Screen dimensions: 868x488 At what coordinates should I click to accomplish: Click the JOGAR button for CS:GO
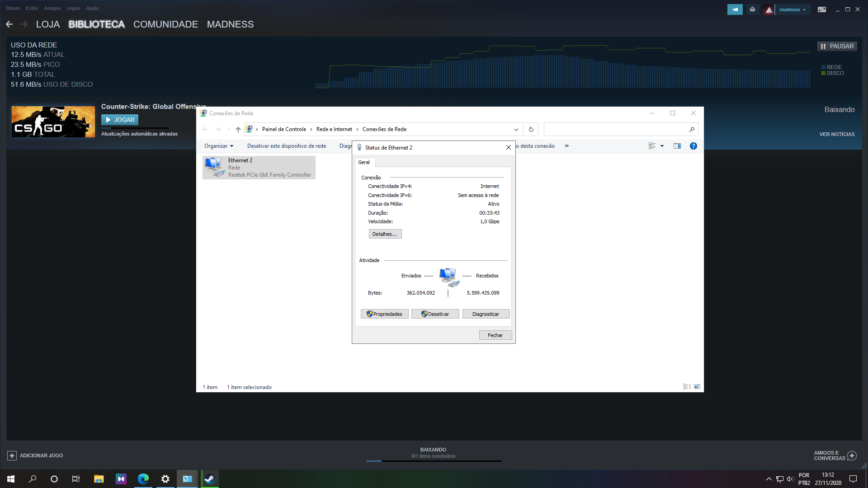tap(120, 120)
